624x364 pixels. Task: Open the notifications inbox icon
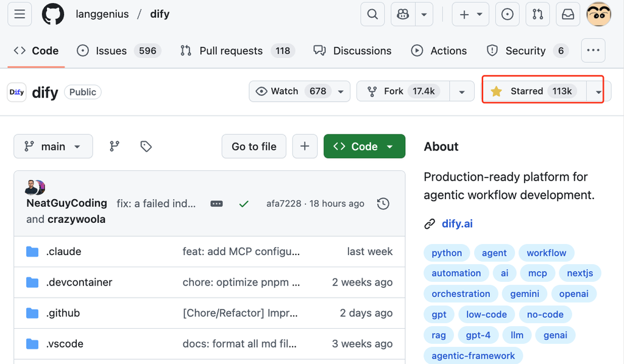pos(568,15)
